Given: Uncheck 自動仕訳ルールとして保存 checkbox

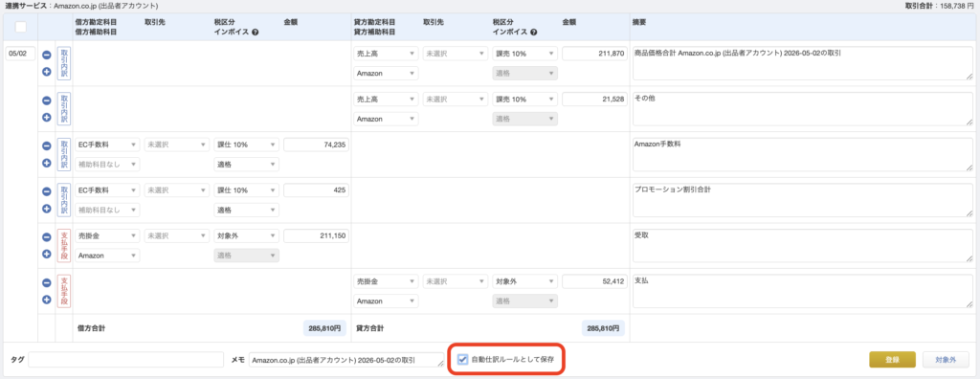Looking at the screenshot, I should [x=462, y=359].
